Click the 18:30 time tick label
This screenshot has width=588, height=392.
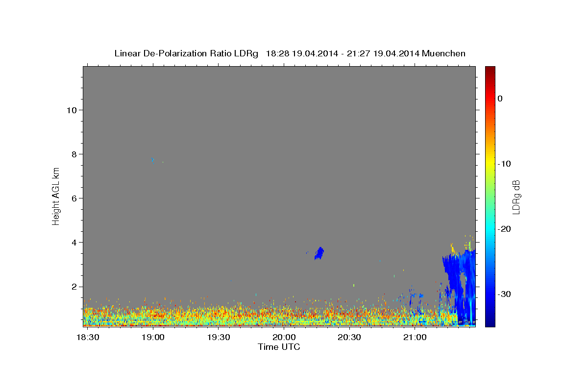pyautogui.click(x=88, y=337)
